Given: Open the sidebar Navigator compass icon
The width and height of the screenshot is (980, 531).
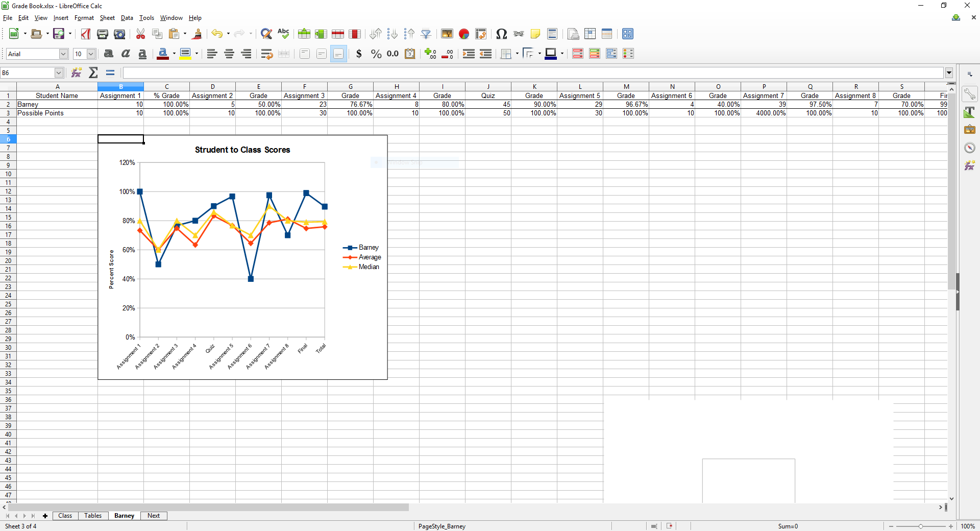Looking at the screenshot, I should (970, 148).
